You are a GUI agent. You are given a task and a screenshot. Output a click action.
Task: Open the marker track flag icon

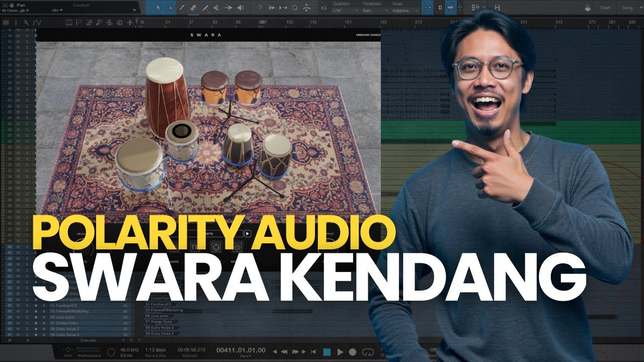79,23
